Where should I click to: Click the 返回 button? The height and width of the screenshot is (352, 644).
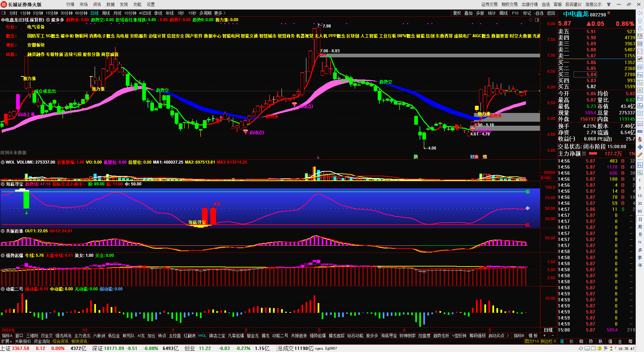[x=551, y=13]
